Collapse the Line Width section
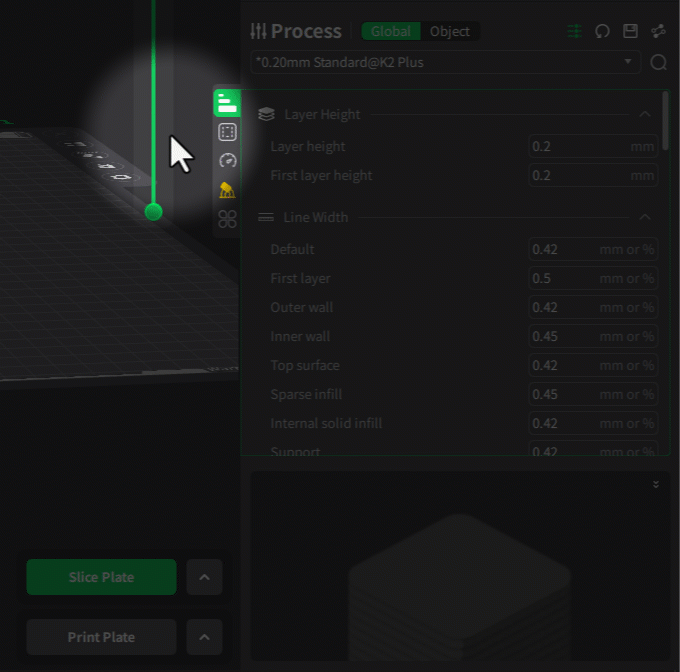680x672 pixels. tap(645, 217)
